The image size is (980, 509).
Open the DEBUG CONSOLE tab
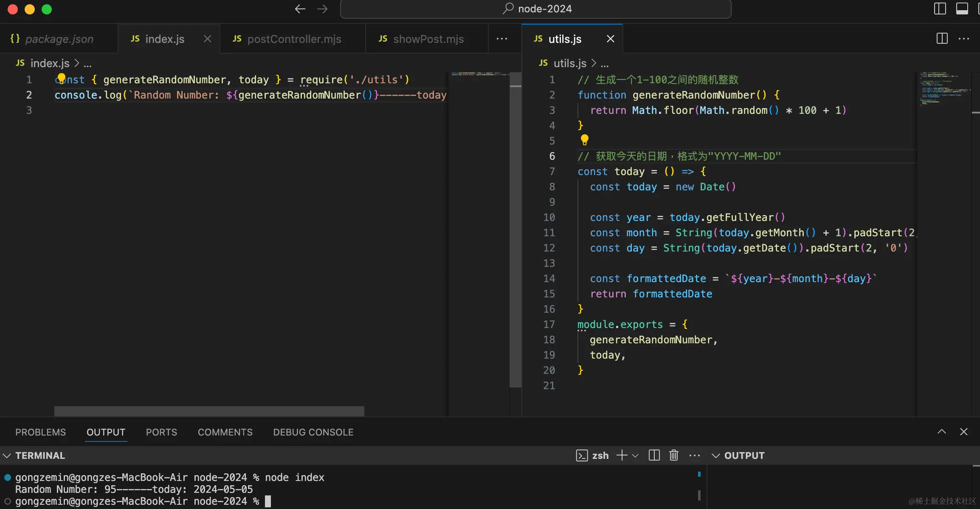(x=313, y=432)
